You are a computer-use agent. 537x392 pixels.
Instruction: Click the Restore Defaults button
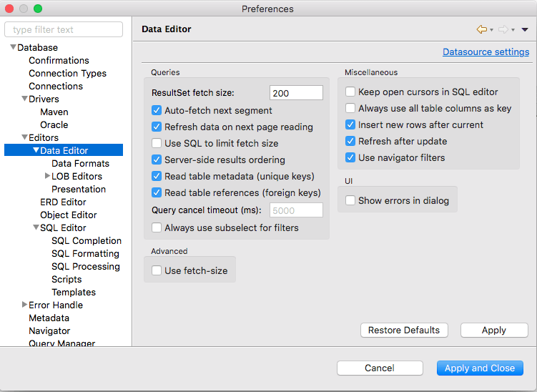pyautogui.click(x=404, y=330)
